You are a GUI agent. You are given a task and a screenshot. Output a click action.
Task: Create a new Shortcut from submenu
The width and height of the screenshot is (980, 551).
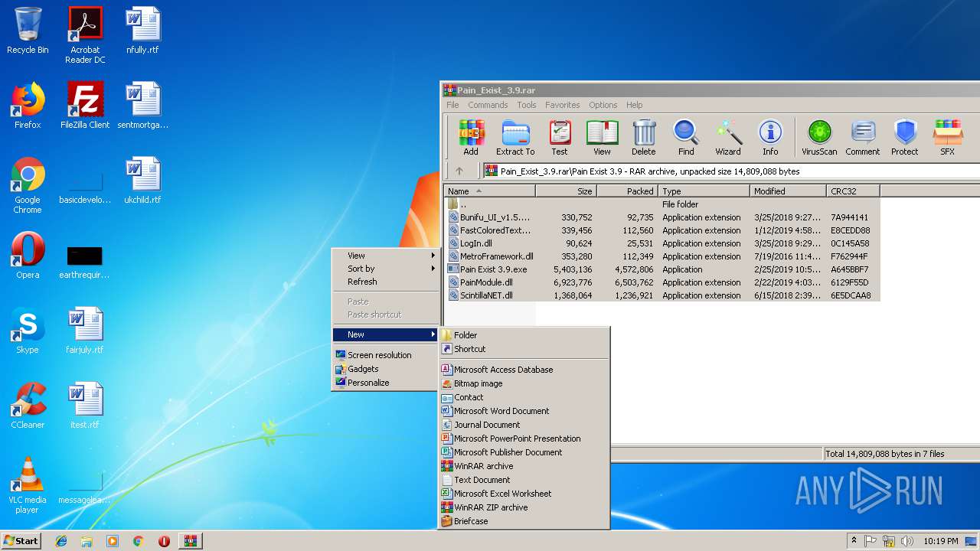(524, 349)
